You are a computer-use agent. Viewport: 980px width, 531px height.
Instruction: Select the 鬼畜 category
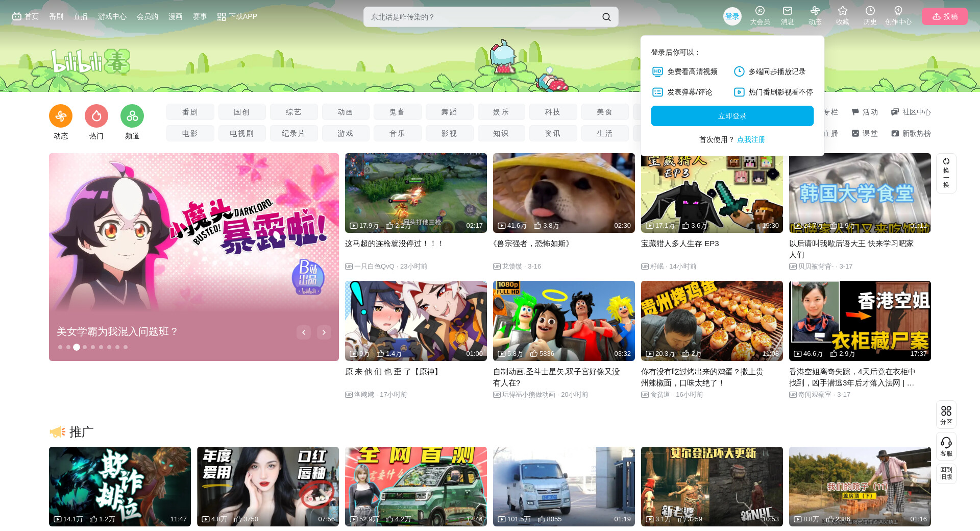point(398,112)
